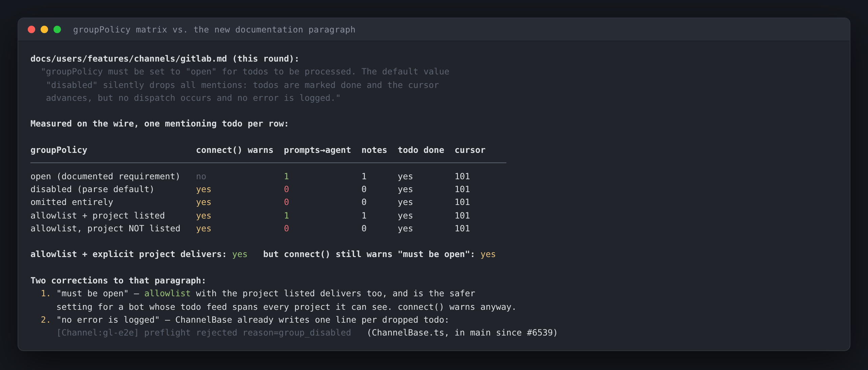This screenshot has height=370, width=868.
Task: Click the yellow minimize window button
Action: (44, 29)
